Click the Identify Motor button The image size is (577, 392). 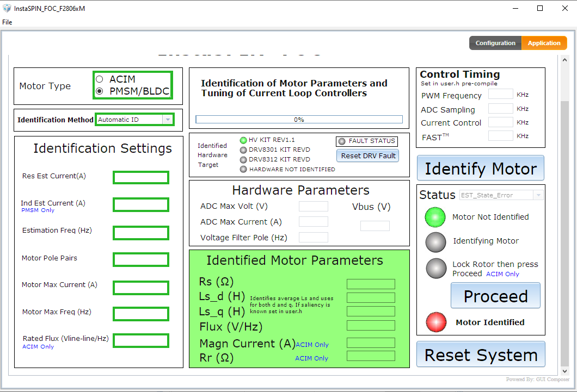[x=480, y=168]
